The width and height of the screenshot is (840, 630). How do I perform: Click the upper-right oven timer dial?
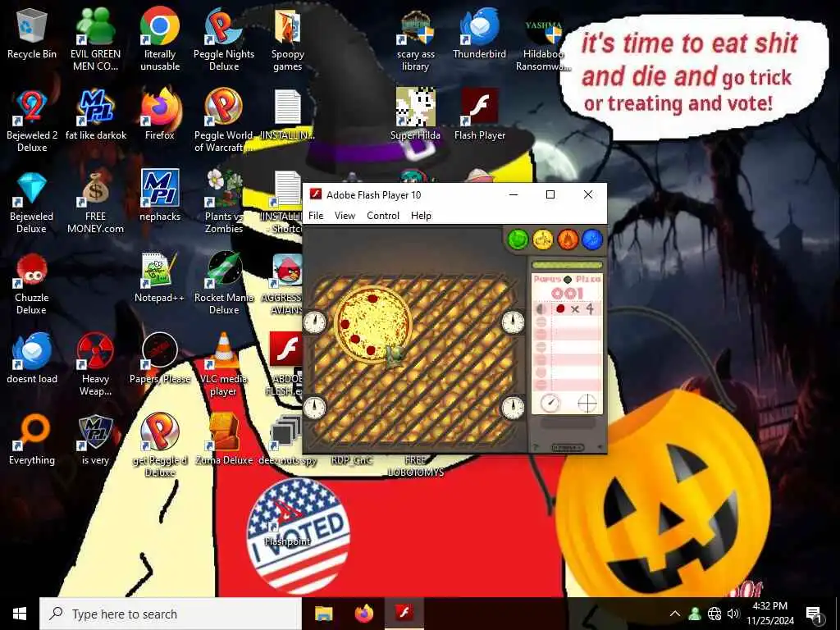click(x=513, y=322)
